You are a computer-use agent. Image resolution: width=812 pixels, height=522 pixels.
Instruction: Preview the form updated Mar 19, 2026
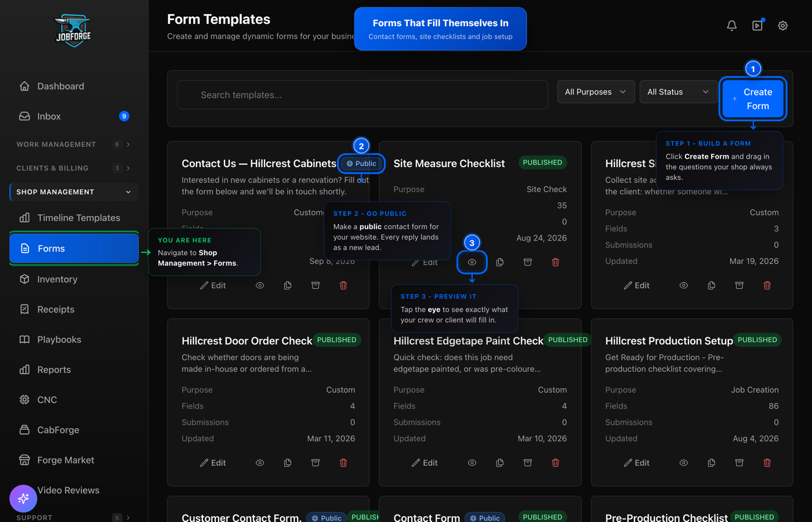pyautogui.click(x=684, y=285)
